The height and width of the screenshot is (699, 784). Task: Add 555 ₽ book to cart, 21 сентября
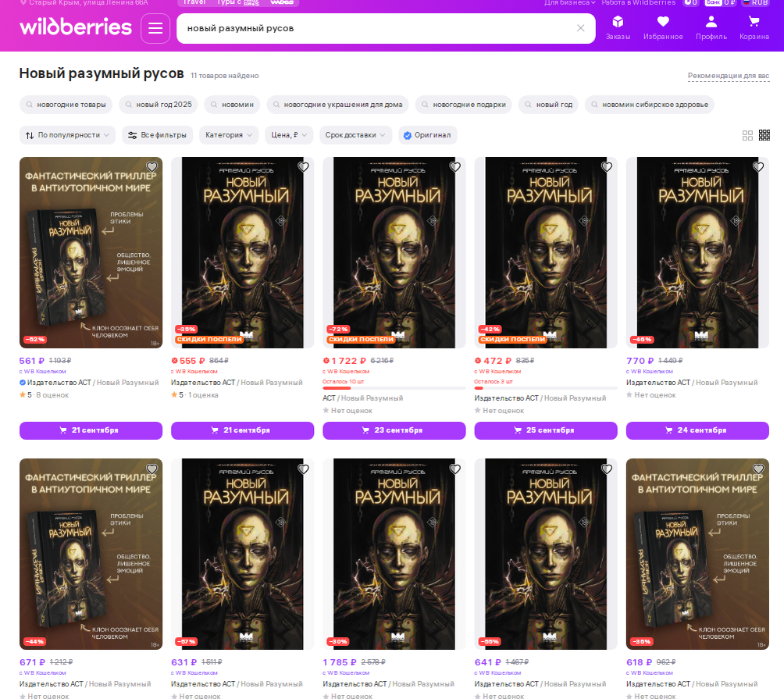click(x=243, y=430)
